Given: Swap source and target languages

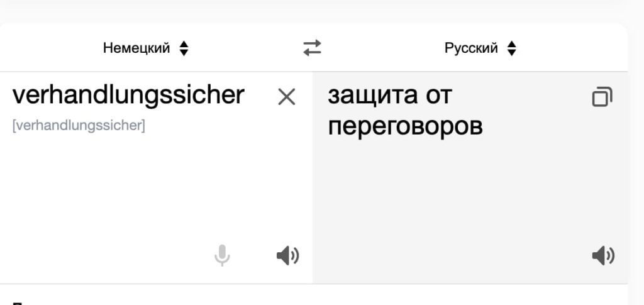Looking at the screenshot, I should coord(312,48).
